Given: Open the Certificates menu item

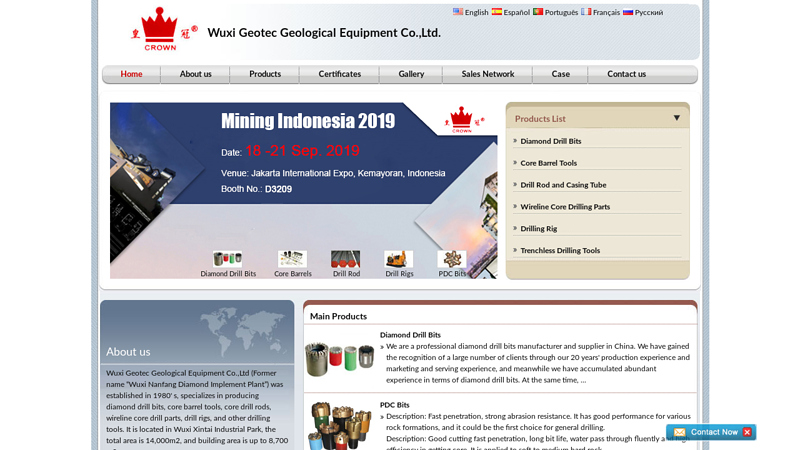Looking at the screenshot, I should [x=339, y=74].
